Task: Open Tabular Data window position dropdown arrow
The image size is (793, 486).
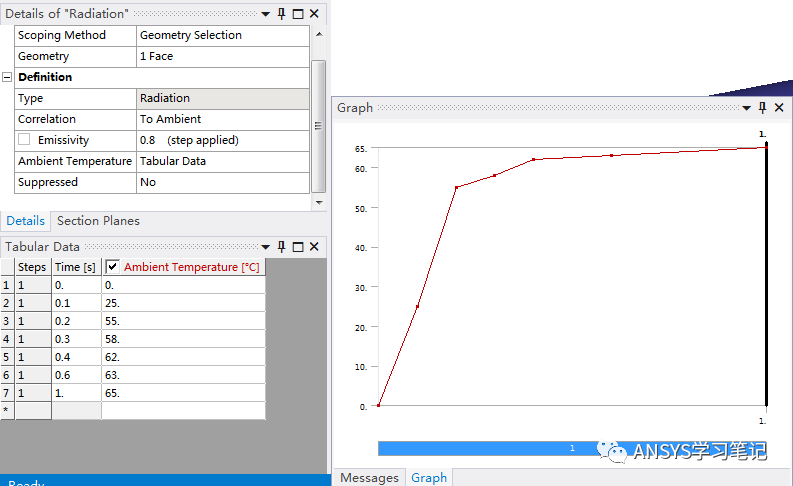Action: tap(266, 247)
